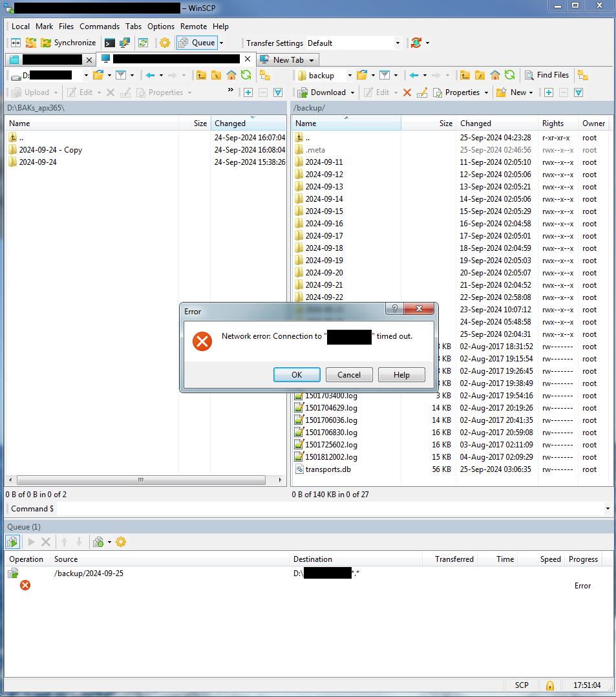Click Cancel in the Error dialog

pos(348,375)
